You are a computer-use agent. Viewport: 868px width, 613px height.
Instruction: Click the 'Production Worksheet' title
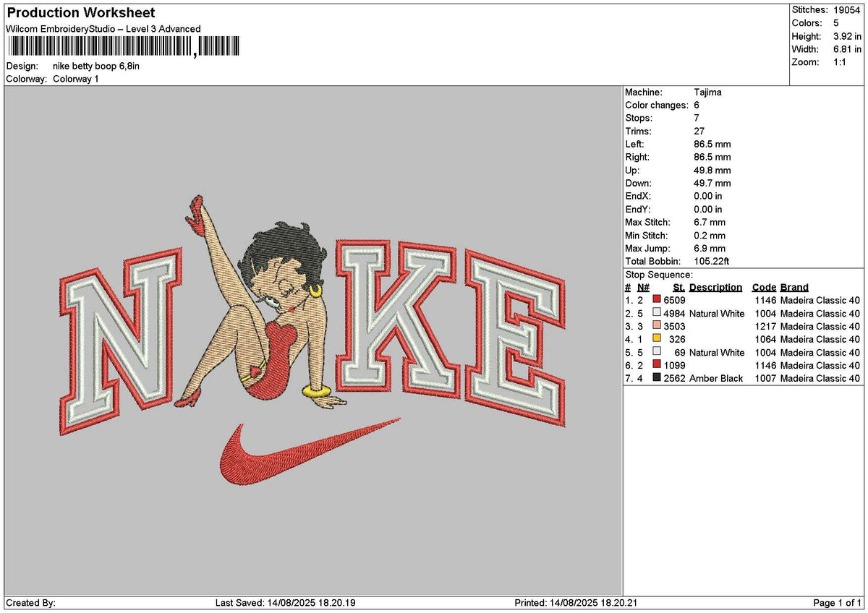(x=81, y=13)
